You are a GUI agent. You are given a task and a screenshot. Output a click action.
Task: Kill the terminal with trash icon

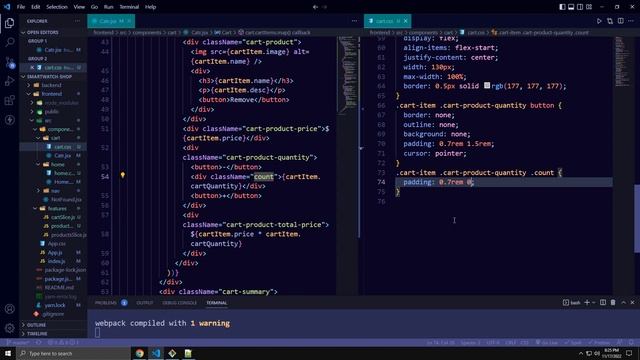tap(613, 302)
